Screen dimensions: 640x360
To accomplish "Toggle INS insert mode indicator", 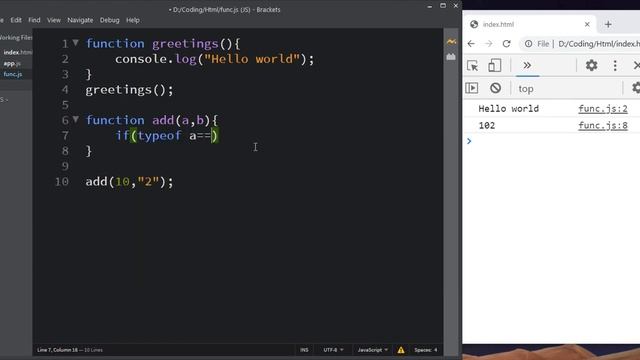I will pyautogui.click(x=304, y=350).
